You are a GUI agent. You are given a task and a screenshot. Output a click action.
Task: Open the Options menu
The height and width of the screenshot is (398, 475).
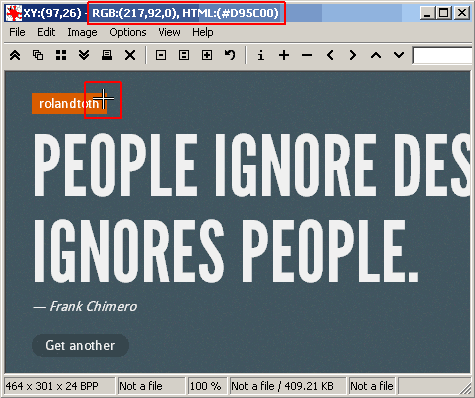pyautogui.click(x=128, y=32)
